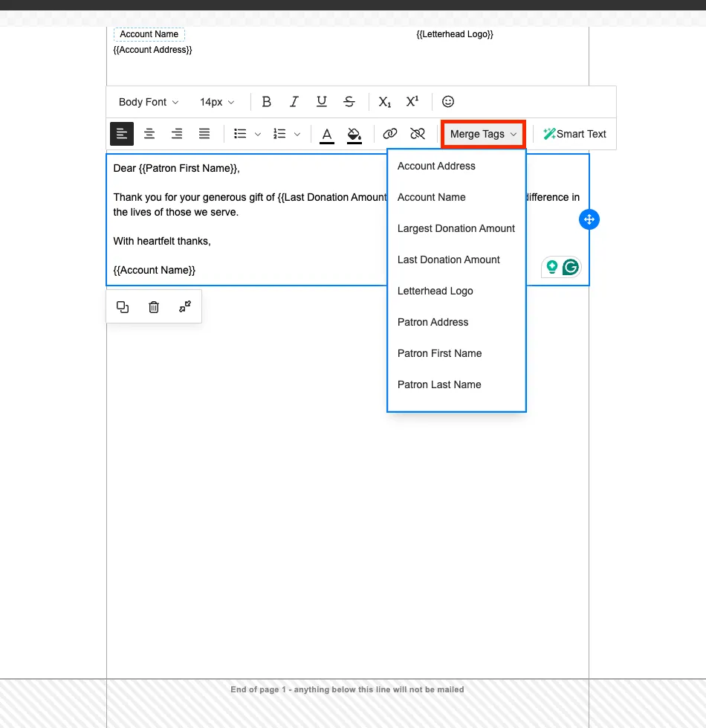The image size is (706, 728).
Task: Open the Body Font dropdown
Action: (x=149, y=102)
